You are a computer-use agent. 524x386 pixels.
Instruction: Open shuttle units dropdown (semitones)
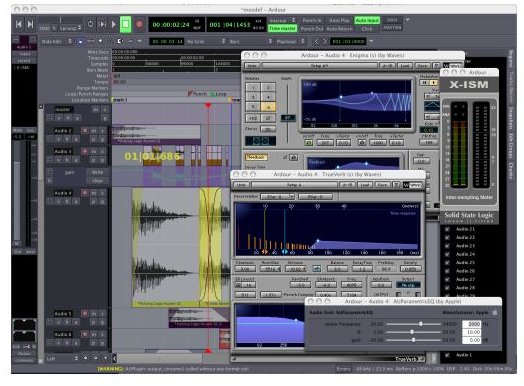71,29
